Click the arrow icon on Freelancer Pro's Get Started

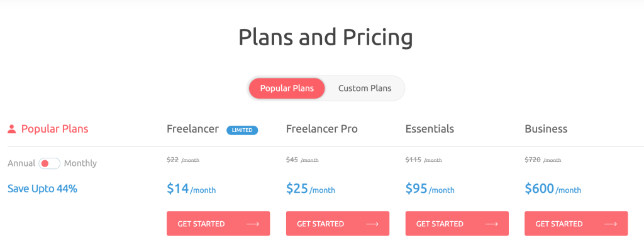pos(372,224)
